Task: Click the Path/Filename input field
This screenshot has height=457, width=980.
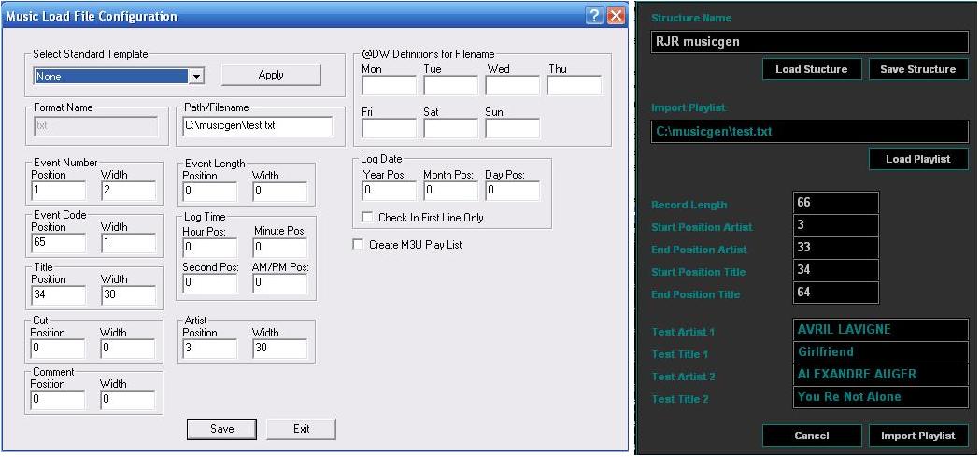Action: coord(258,125)
